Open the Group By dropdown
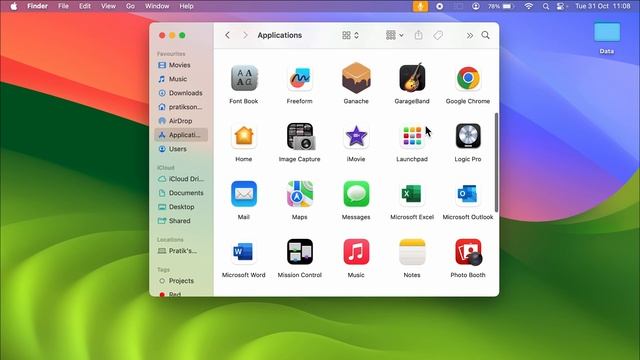The width and height of the screenshot is (640, 360). pos(395,35)
